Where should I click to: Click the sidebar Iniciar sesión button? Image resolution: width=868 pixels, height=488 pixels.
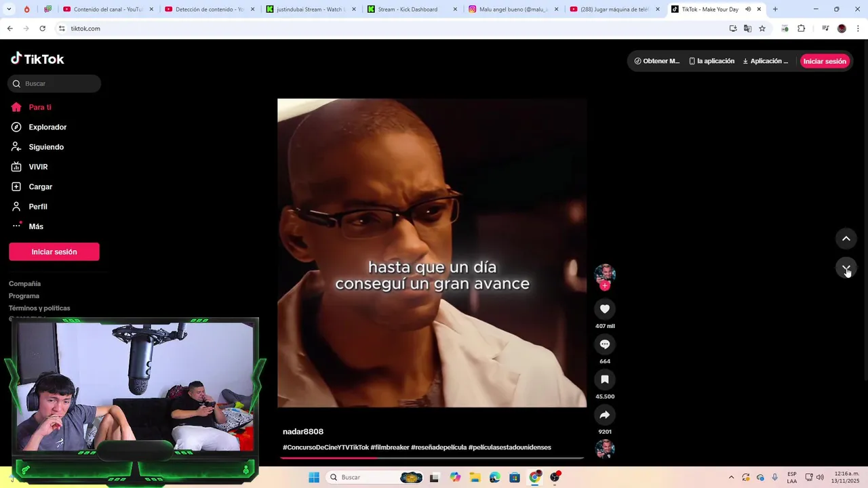coord(54,251)
